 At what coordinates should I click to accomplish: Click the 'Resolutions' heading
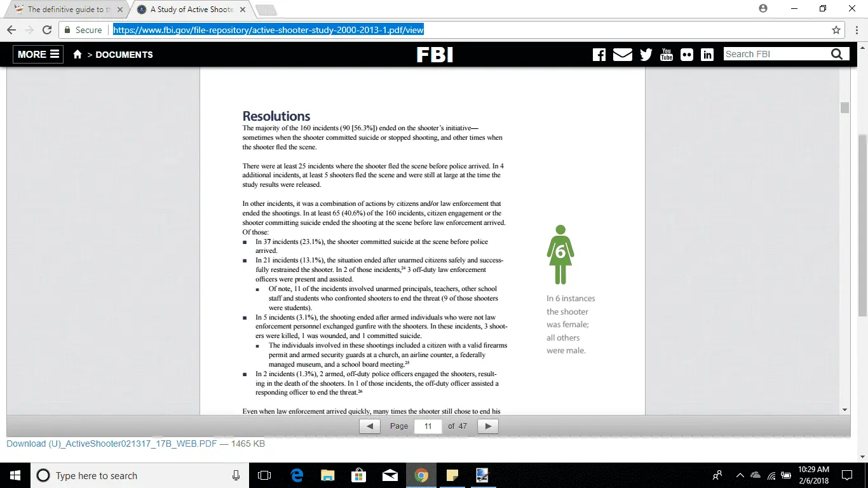coord(276,116)
